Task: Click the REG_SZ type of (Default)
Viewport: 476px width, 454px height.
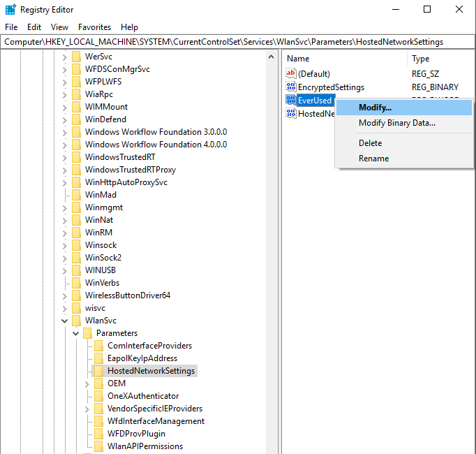Action: click(x=425, y=74)
